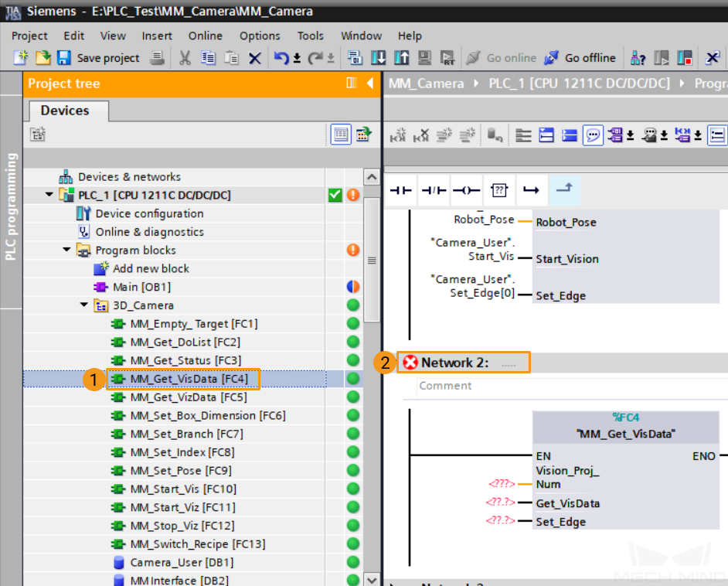The height and width of the screenshot is (586, 728).
Task: Open the Insert menu
Action: click(157, 36)
